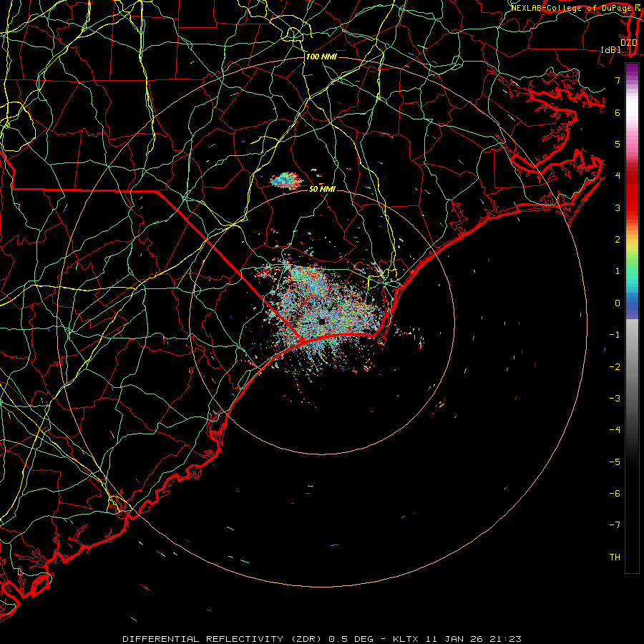Select the 4 value on the color scale

[x=618, y=176]
